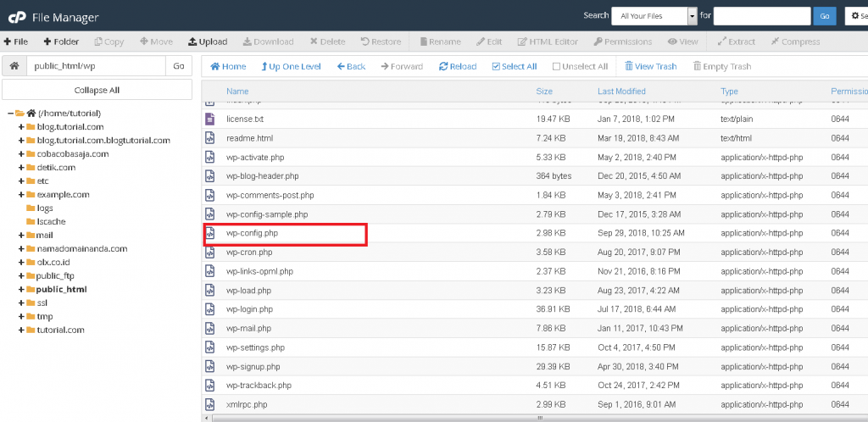Click Go button next to path field
This screenshot has width=868, height=422.
[179, 66]
